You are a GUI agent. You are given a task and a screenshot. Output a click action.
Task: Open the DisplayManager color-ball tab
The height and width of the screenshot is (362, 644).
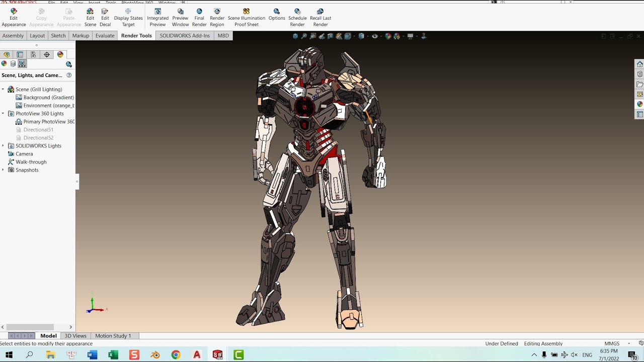[x=60, y=55]
